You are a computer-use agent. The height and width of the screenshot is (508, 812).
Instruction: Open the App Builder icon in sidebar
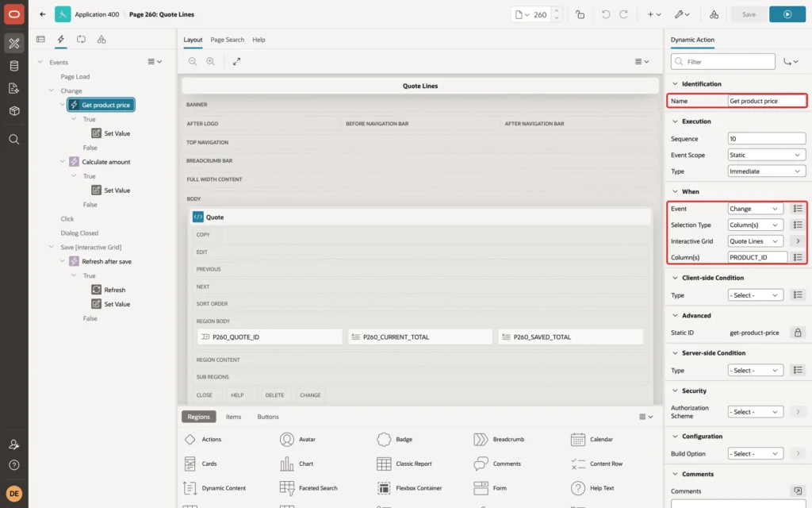click(14, 44)
